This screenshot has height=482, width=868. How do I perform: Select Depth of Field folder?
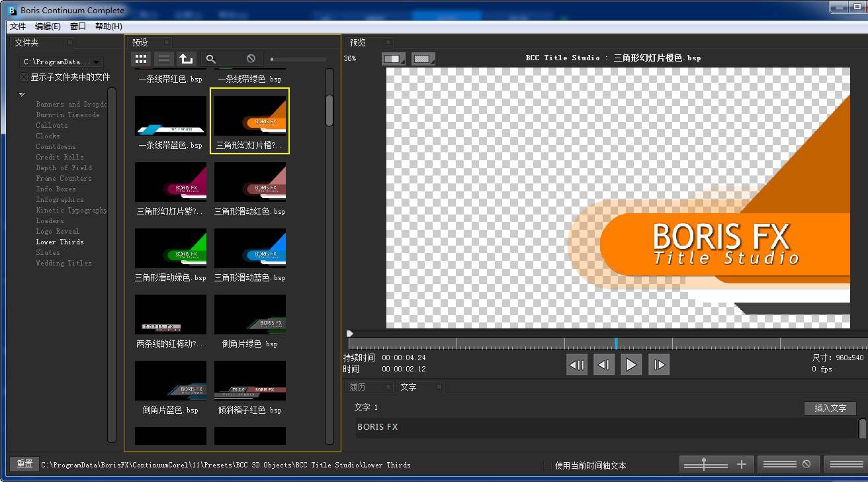coord(64,168)
